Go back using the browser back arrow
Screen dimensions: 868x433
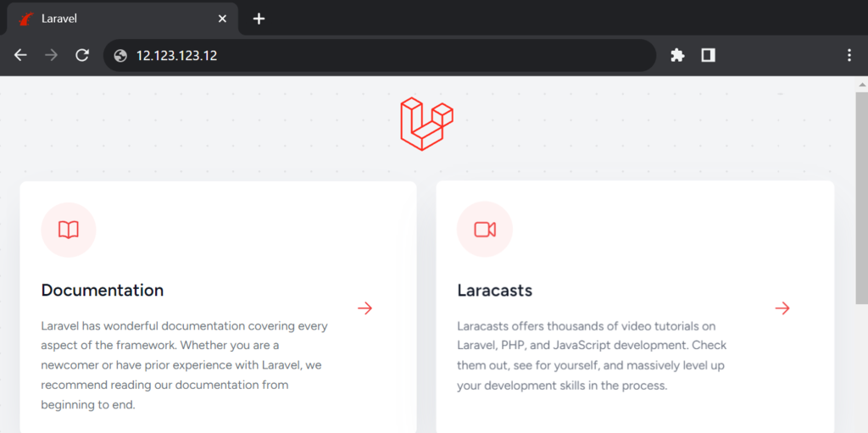coord(20,55)
